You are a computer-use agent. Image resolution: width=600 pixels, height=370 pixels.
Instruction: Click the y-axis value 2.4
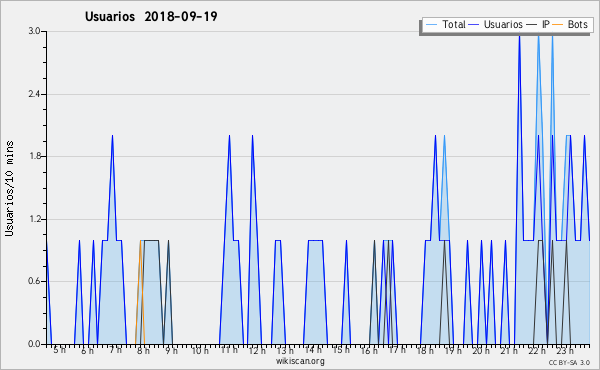(x=34, y=94)
